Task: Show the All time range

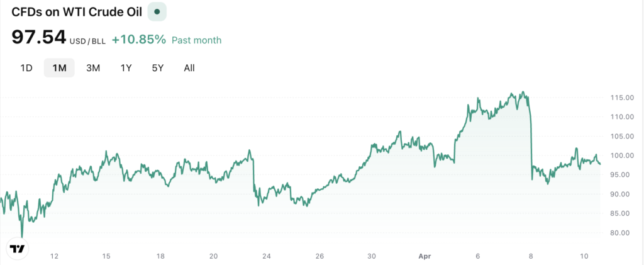Action: pos(189,68)
